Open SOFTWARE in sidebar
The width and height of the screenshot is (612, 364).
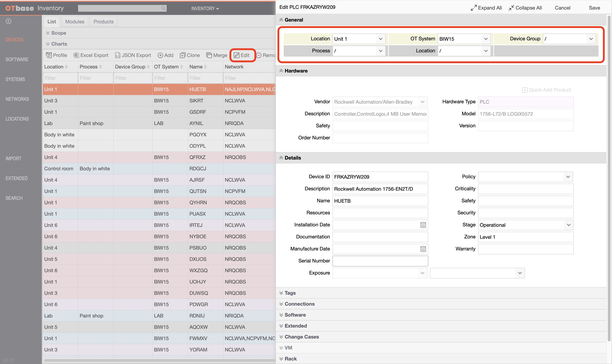(x=17, y=59)
